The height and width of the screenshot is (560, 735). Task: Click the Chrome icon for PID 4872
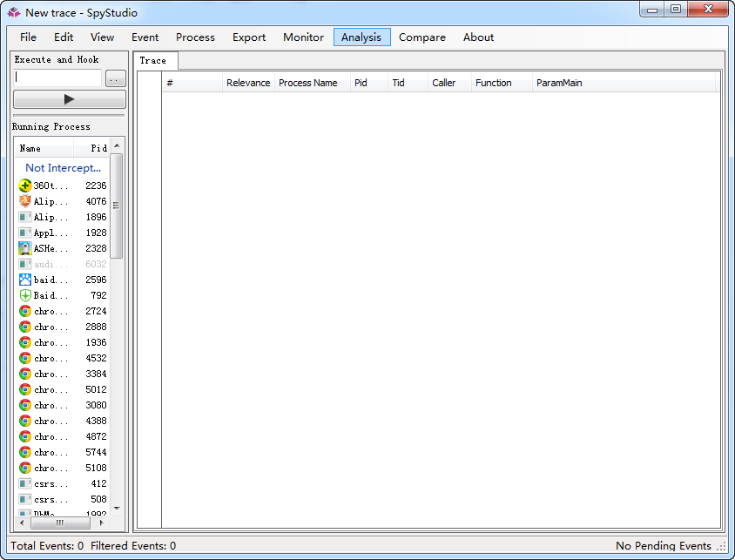click(25, 436)
